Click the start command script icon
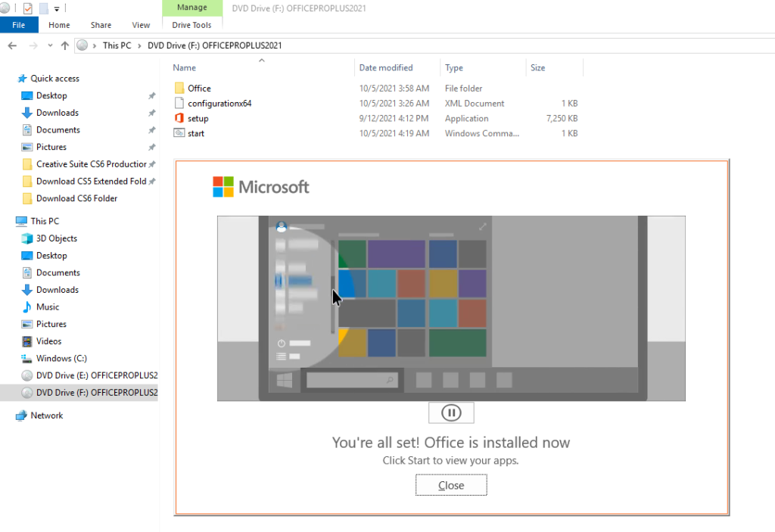775x532 pixels. pyautogui.click(x=179, y=133)
